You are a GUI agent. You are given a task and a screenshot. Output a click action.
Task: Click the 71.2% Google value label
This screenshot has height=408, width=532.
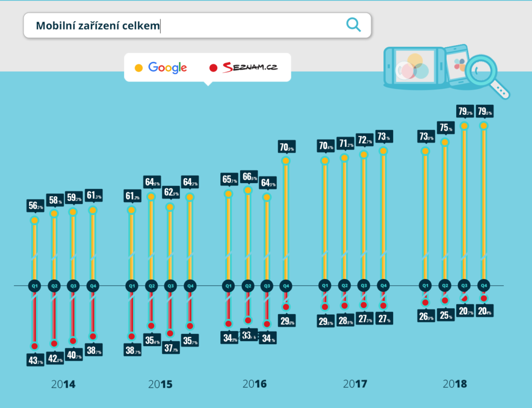point(345,143)
